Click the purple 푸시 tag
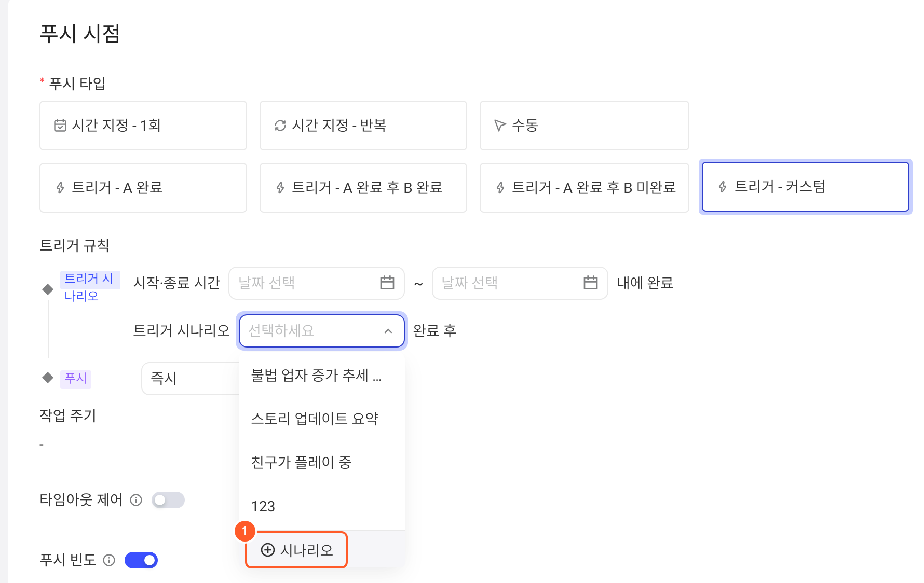Screen dimensions: 924x583 pos(76,379)
